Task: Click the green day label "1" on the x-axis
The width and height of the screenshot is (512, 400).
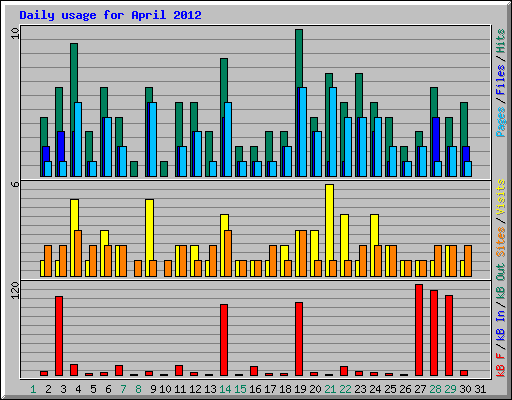Action: [33, 389]
